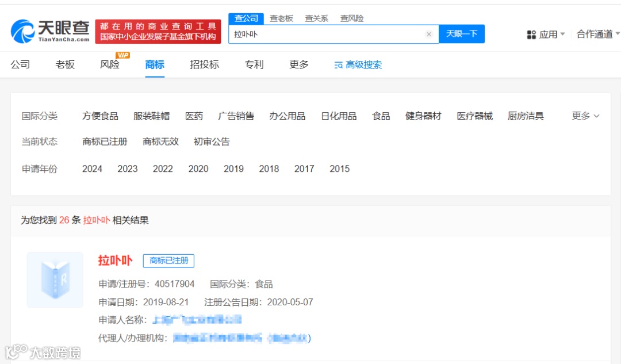
Task: Expand the 合作通道 dropdown
Action: click(597, 34)
